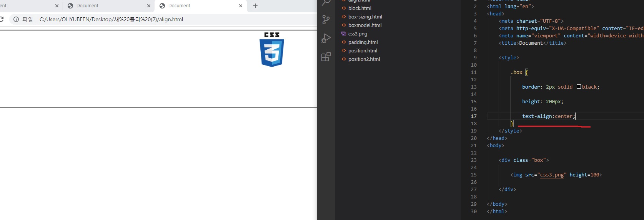This screenshot has width=644, height=220.
Task: Open css3.png in the explorer
Action: [358, 34]
